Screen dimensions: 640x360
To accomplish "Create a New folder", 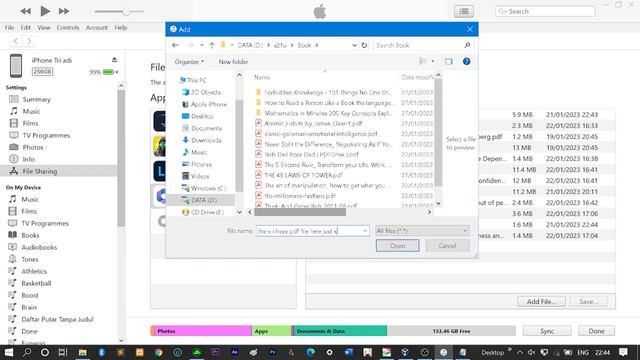I will 233,62.
